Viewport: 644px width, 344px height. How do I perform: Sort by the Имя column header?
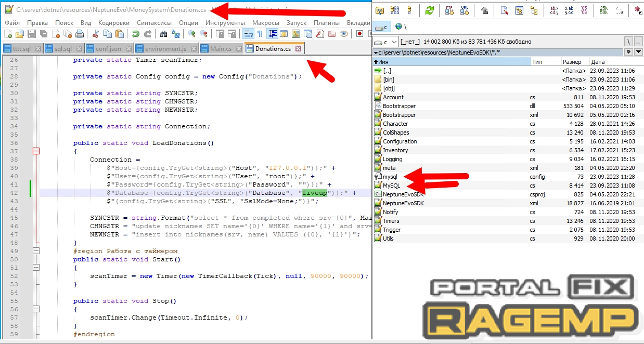click(452, 62)
